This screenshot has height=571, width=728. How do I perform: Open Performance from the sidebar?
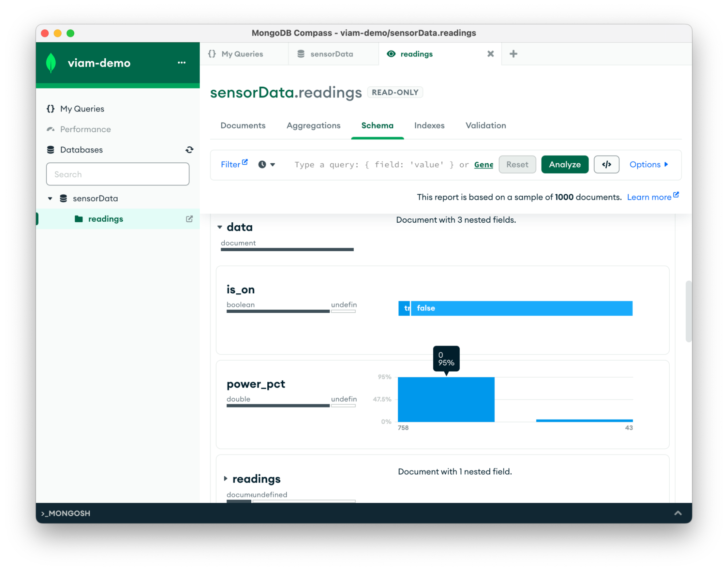tap(85, 129)
